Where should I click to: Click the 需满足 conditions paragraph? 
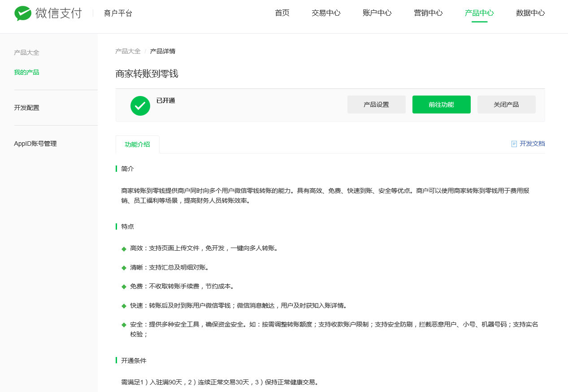(x=220, y=383)
